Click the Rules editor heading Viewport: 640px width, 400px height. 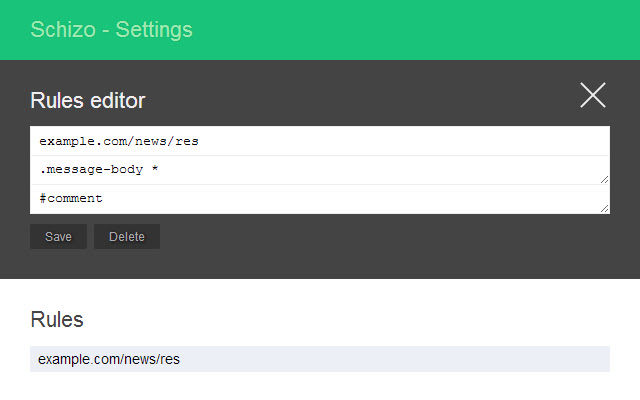point(88,100)
